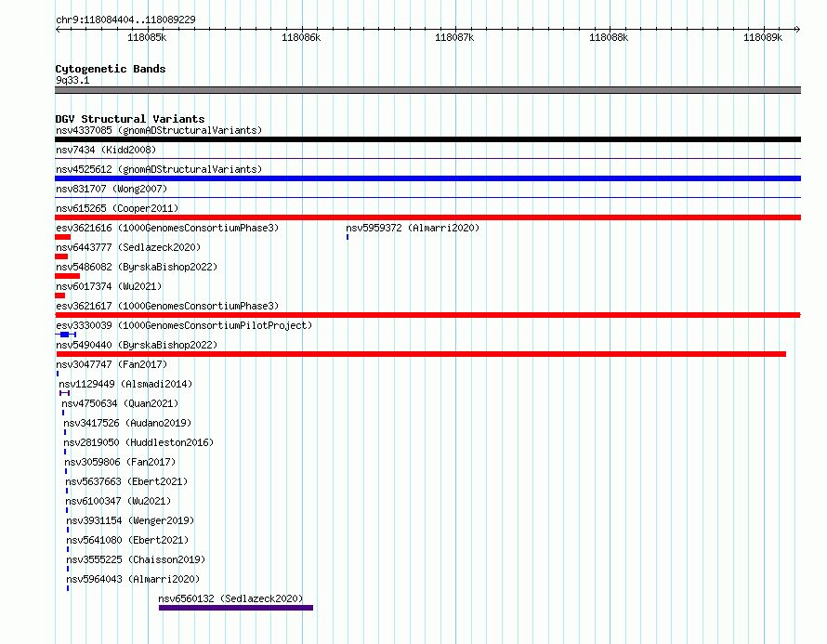Click the gray 9q33.1 cytogenetic band bar
Viewport: 827px width, 644px height.
tap(427, 90)
